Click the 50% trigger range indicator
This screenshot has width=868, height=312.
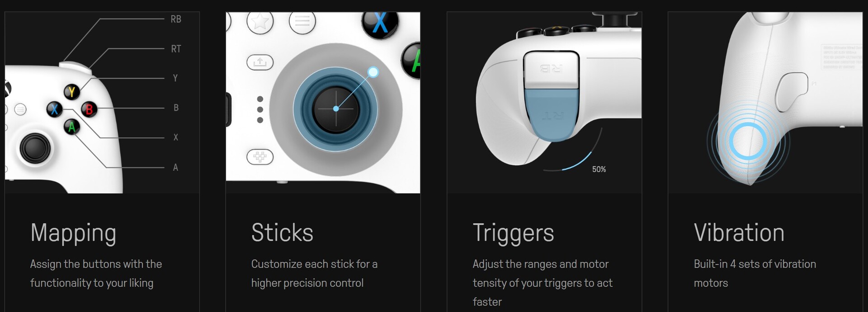click(x=599, y=169)
